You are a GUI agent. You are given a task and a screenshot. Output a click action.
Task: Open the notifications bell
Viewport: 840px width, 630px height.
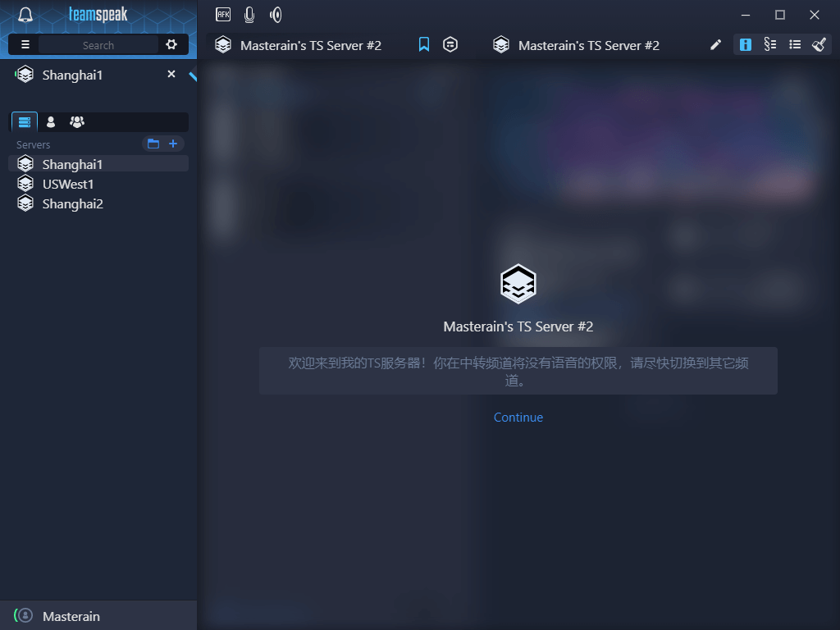(25, 15)
